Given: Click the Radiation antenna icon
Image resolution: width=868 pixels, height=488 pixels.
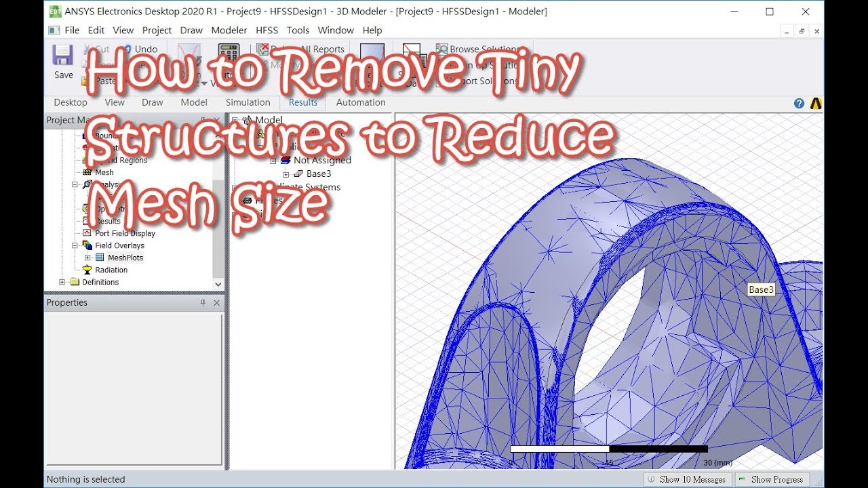Looking at the screenshot, I should 87,270.
